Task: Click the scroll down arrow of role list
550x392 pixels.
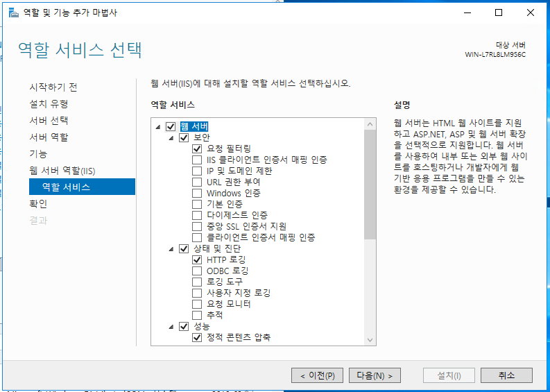Action: coord(370,339)
